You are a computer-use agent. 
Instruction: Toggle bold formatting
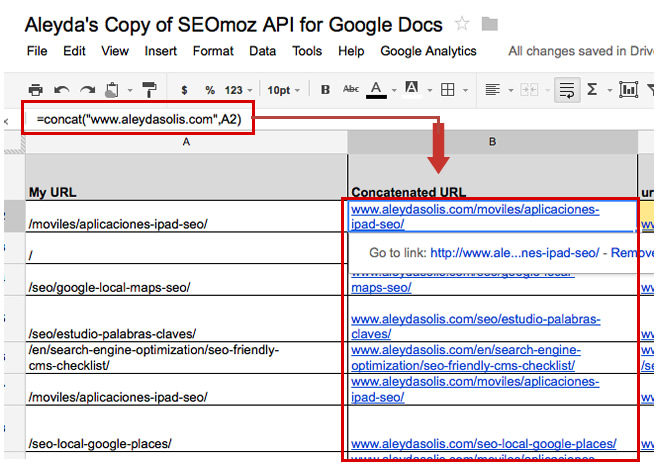click(x=325, y=89)
